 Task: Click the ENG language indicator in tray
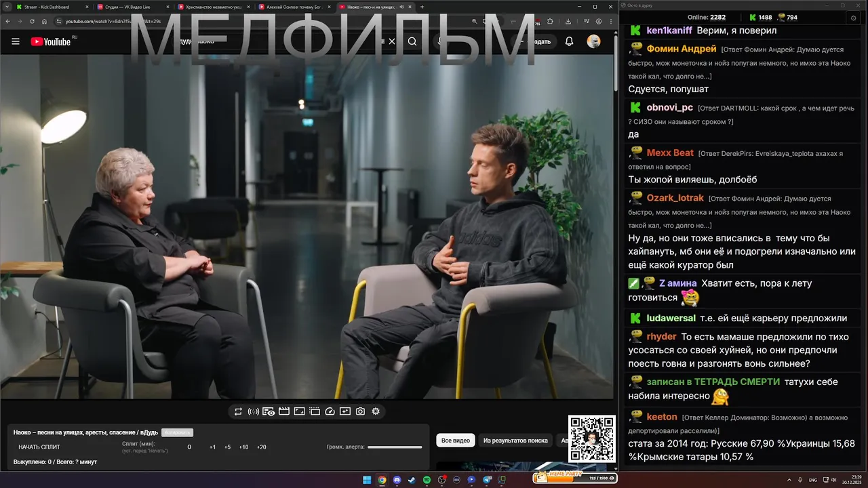click(813, 480)
